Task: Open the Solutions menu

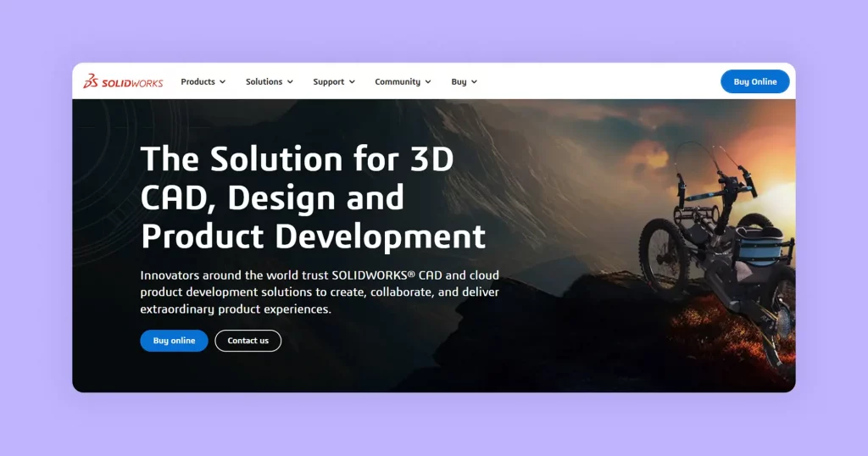Action: tap(269, 81)
